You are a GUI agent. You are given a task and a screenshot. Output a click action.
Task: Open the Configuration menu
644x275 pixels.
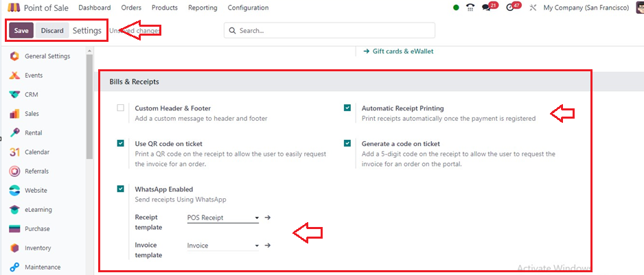[x=248, y=8]
